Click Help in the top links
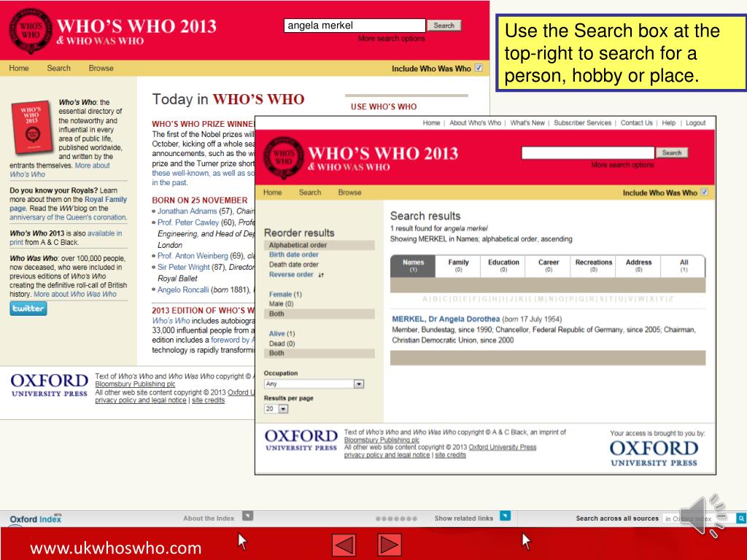Image resolution: width=747 pixels, height=560 pixels. pyautogui.click(x=668, y=122)
